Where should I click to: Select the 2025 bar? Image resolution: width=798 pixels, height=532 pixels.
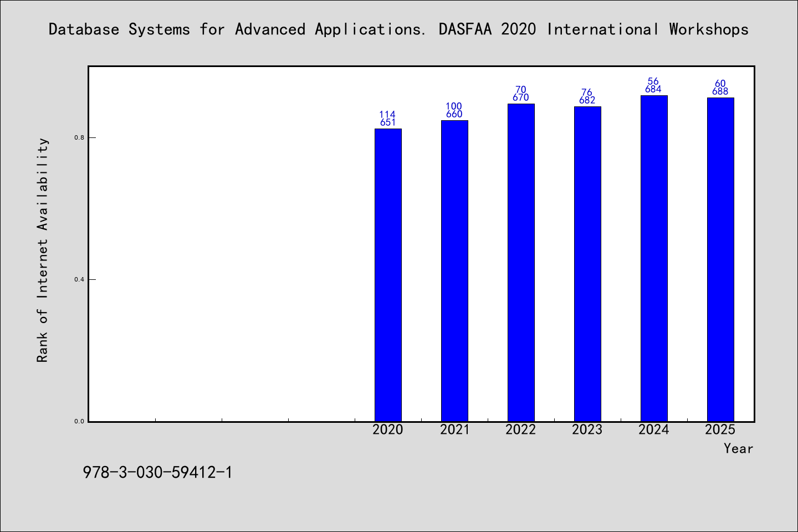click(x=720, y=259)
